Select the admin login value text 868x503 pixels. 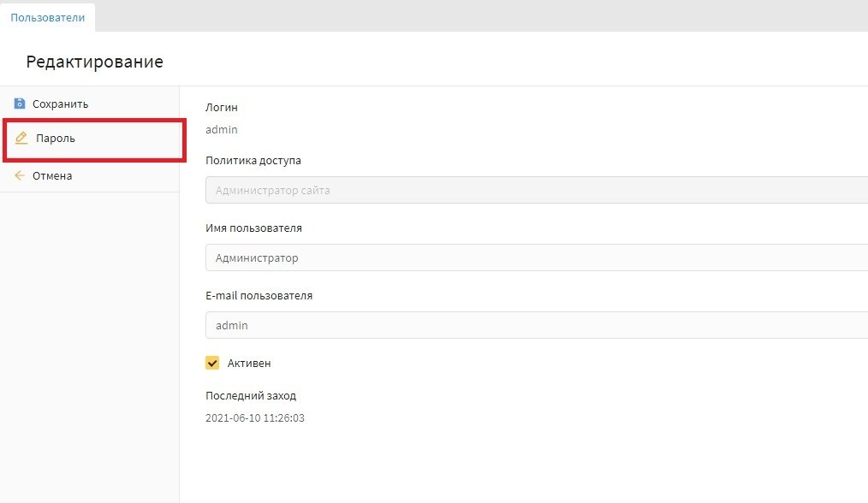pos(222,130)
